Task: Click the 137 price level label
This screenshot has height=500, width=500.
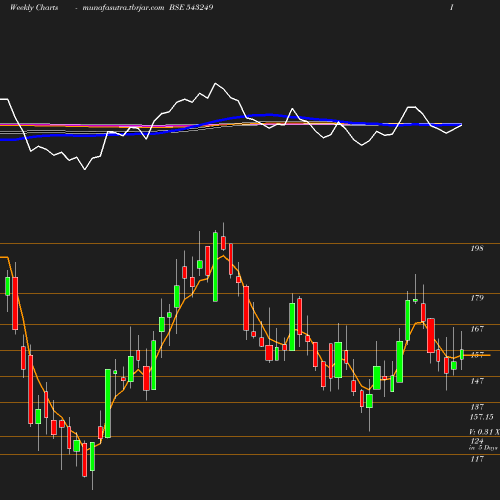Action: click(x=477, y=407)
